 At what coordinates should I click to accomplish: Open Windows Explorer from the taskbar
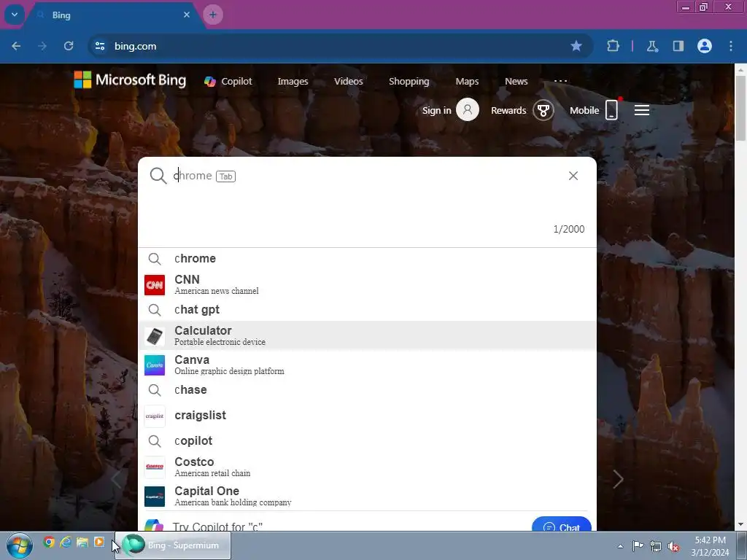coord(82,542)
